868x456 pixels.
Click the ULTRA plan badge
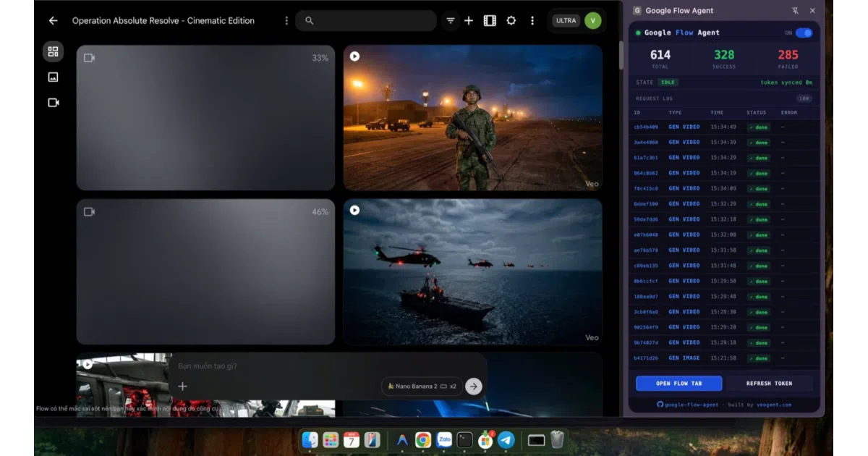pos(566,21)
